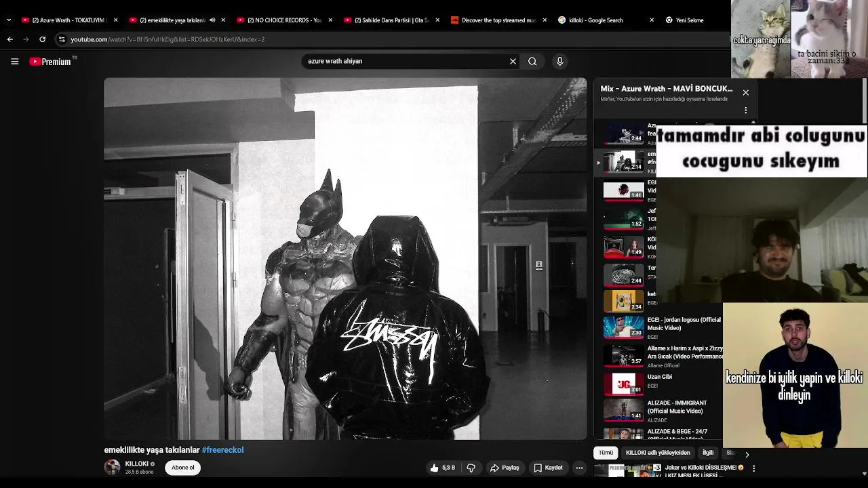View site information icon in address bar

(62, 39)
